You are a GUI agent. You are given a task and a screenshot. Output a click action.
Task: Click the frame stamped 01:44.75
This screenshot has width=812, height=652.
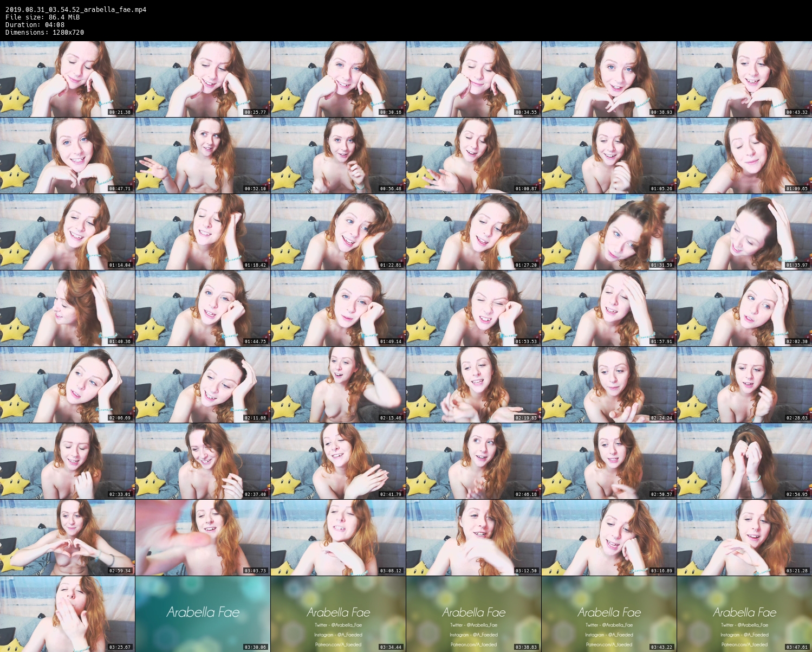[x=203, y=308]
